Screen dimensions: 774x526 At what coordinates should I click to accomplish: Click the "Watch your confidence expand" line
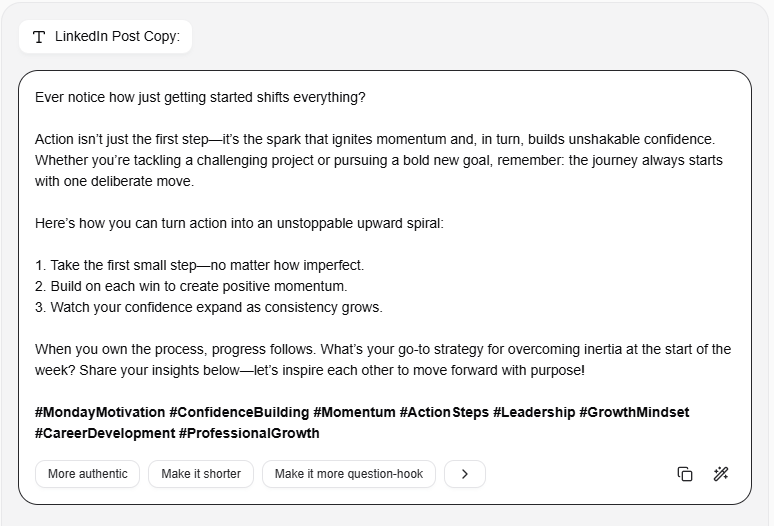(209, 307)
